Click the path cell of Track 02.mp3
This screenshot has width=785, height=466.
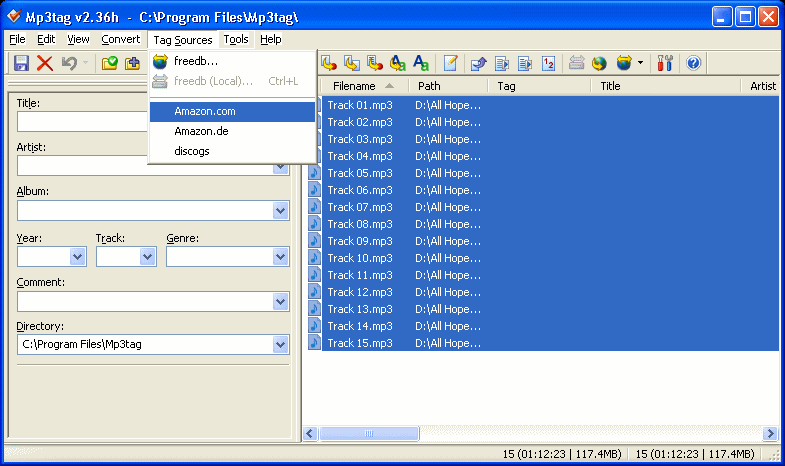point(448,122)
